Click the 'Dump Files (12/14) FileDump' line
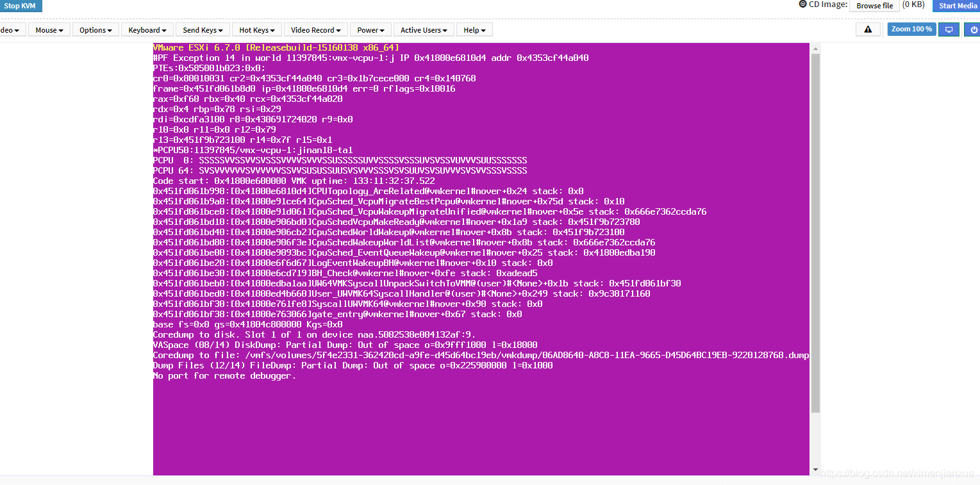The width and height of the screenshot is (980, 485). (x=353, y=366)
